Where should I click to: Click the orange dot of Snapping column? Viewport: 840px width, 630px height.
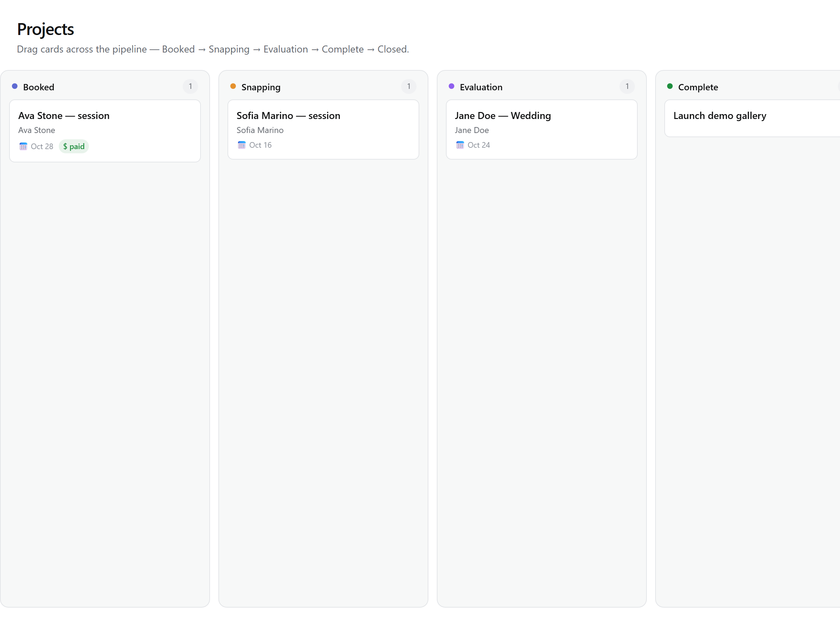pos(233,86)
